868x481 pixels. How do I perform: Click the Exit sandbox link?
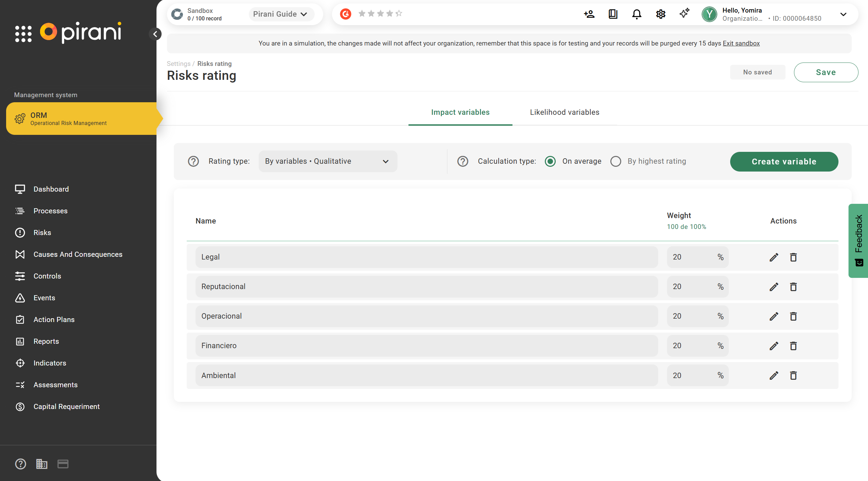741,43
